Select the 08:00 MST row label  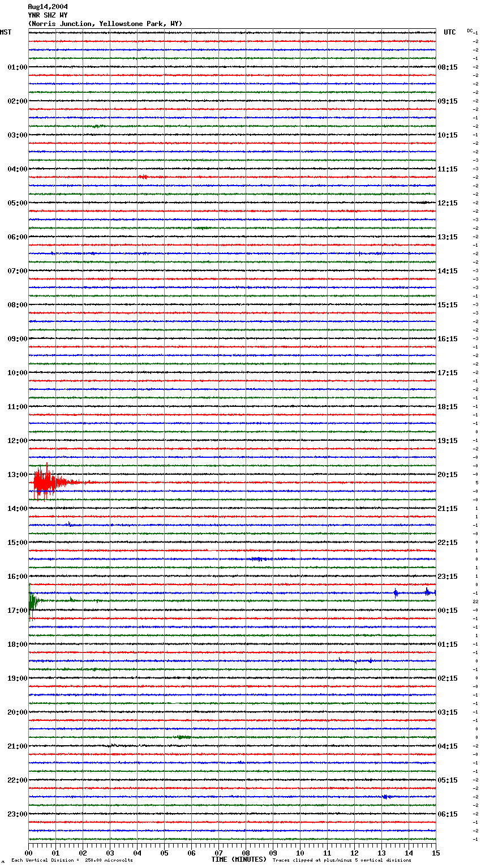[18, 305]
